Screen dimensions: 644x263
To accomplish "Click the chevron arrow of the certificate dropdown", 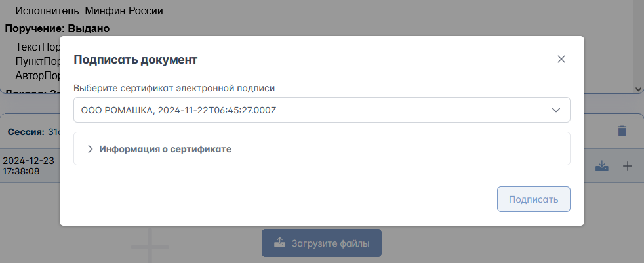I will click(x=556, y=110).
